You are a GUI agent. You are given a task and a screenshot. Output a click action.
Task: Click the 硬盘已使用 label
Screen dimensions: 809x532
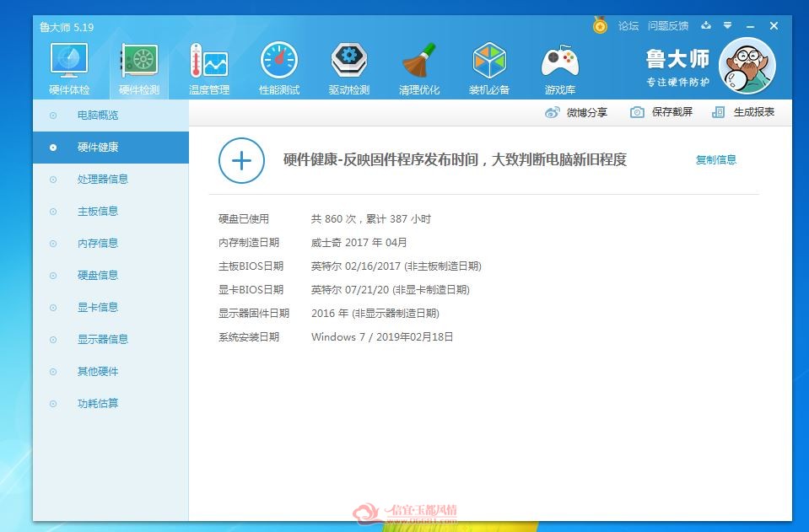[x=244, y=219]
